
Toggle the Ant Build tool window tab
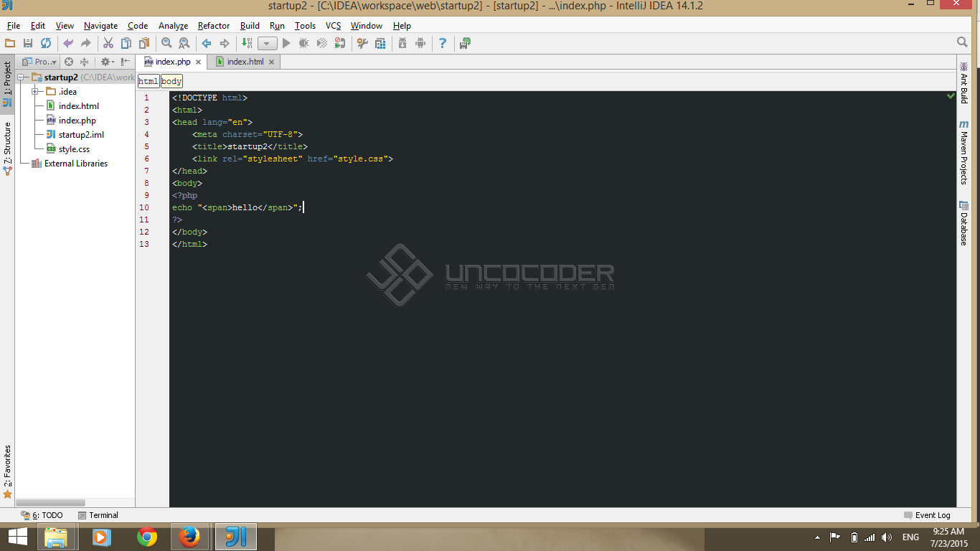[963, 83]
